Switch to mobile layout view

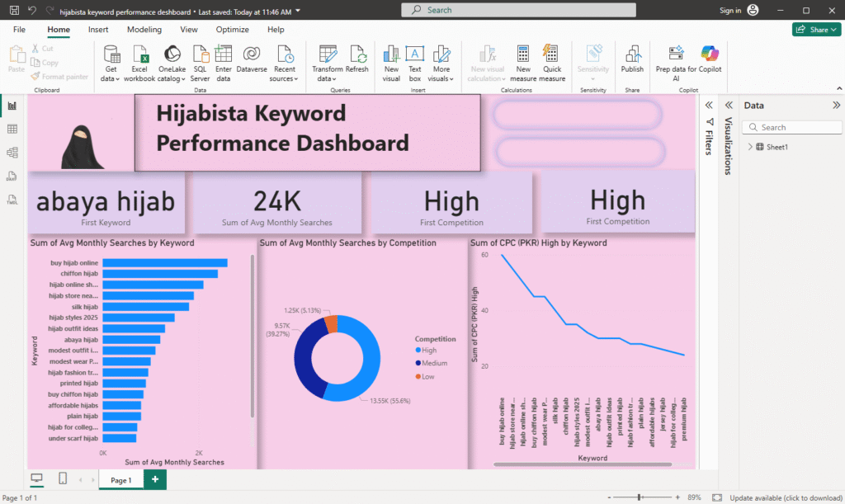tap(63, 479)
